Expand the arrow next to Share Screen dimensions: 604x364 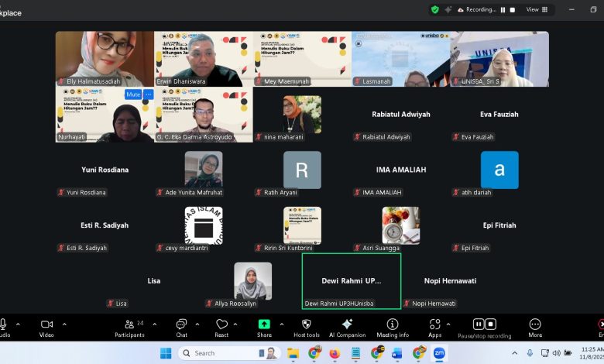click(x=281, y=325)
